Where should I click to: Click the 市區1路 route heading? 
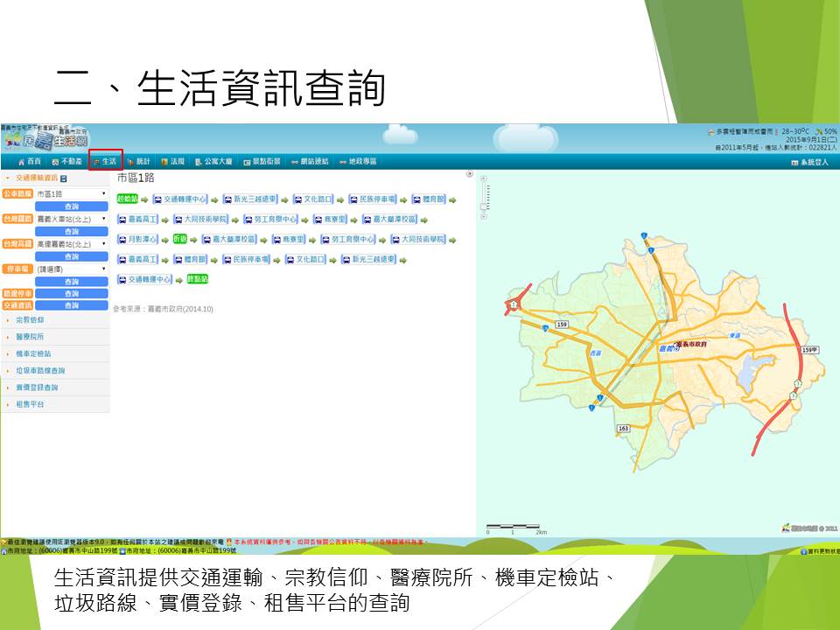pos(136,178)
